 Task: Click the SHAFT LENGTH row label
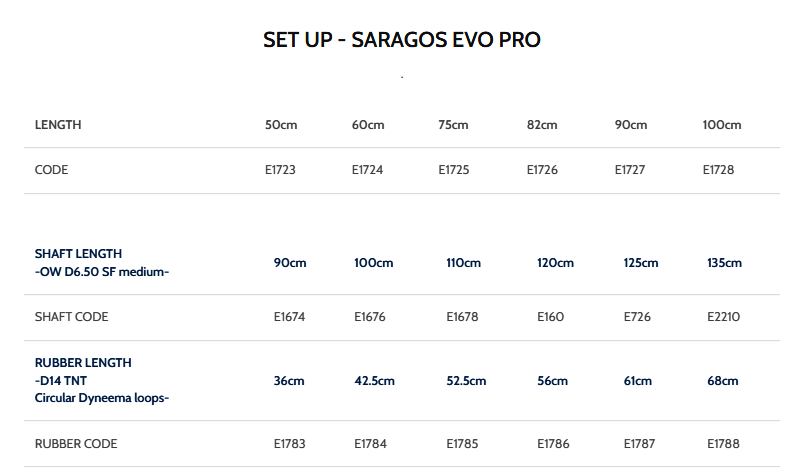[78, 254]
